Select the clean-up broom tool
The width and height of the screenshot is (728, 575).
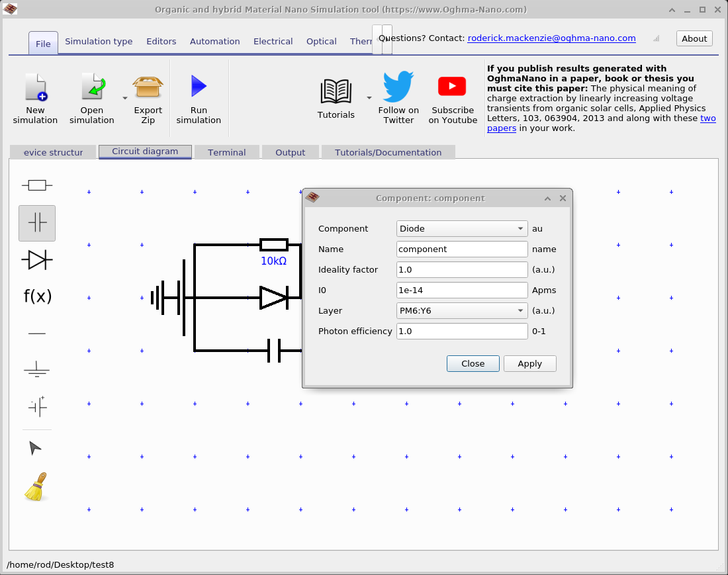(36, 486)
